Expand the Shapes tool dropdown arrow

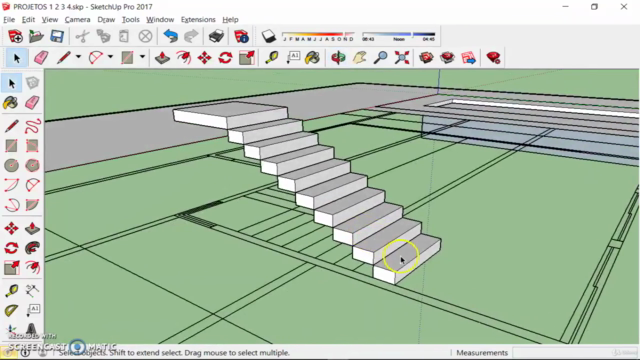coord(142,57)
